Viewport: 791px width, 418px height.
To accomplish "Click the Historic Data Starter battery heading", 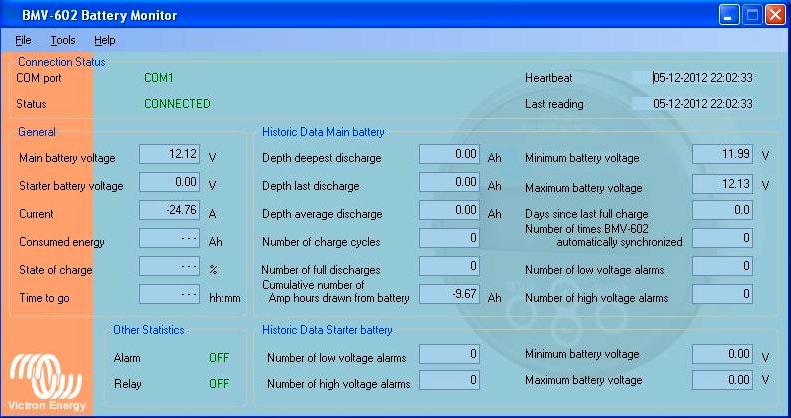I will pyautogui.click(x=327, y=330).
